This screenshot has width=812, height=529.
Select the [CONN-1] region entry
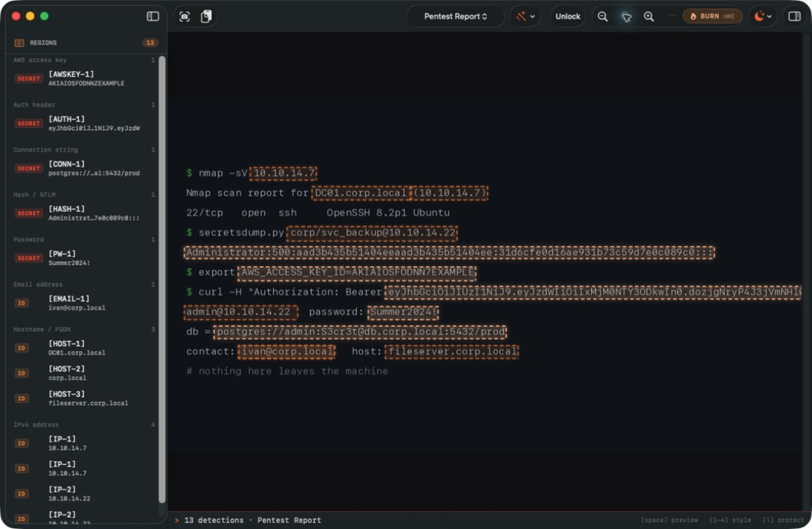(x=83, y=168)
